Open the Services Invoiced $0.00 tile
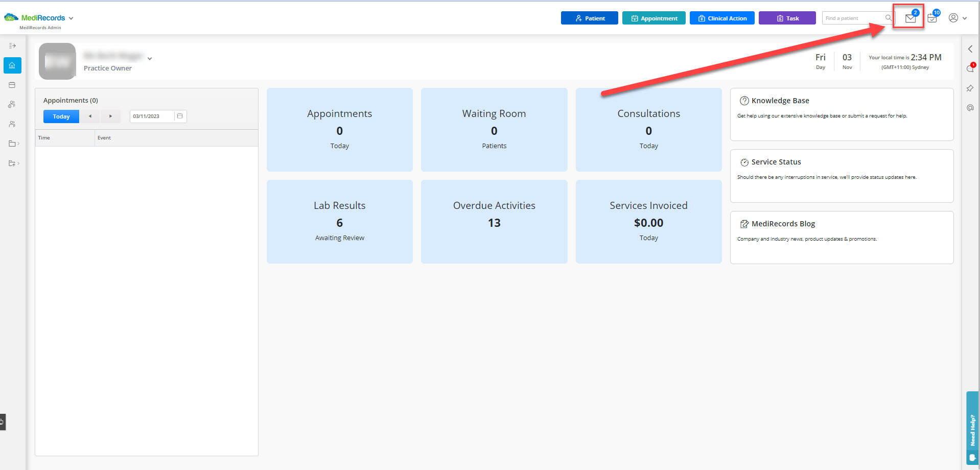 point(649,222)
